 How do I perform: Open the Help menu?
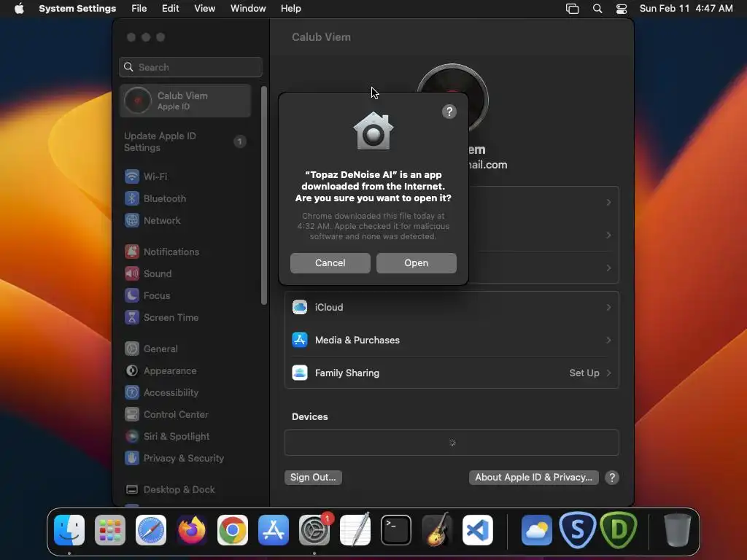click(x=290, y=9)
